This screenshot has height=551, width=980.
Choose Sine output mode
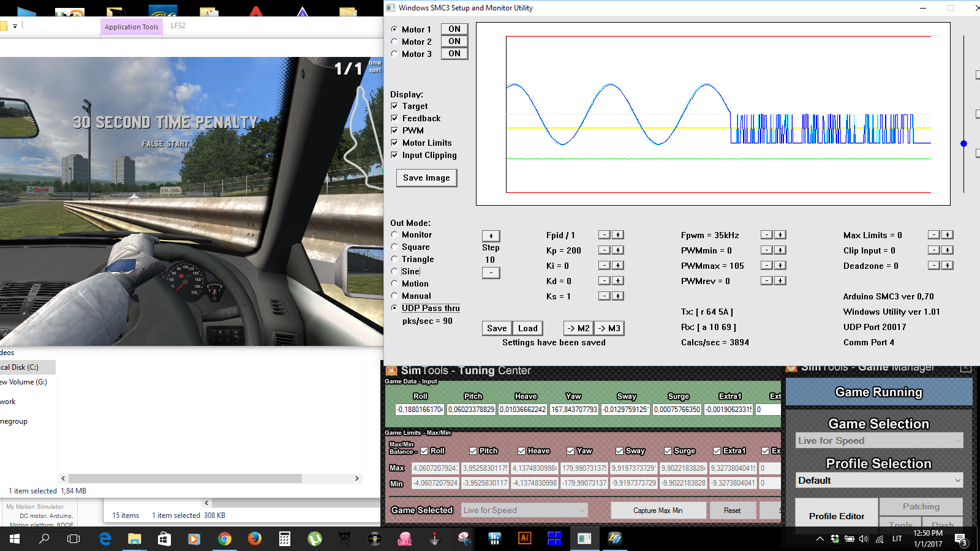(x=394, y=271)
